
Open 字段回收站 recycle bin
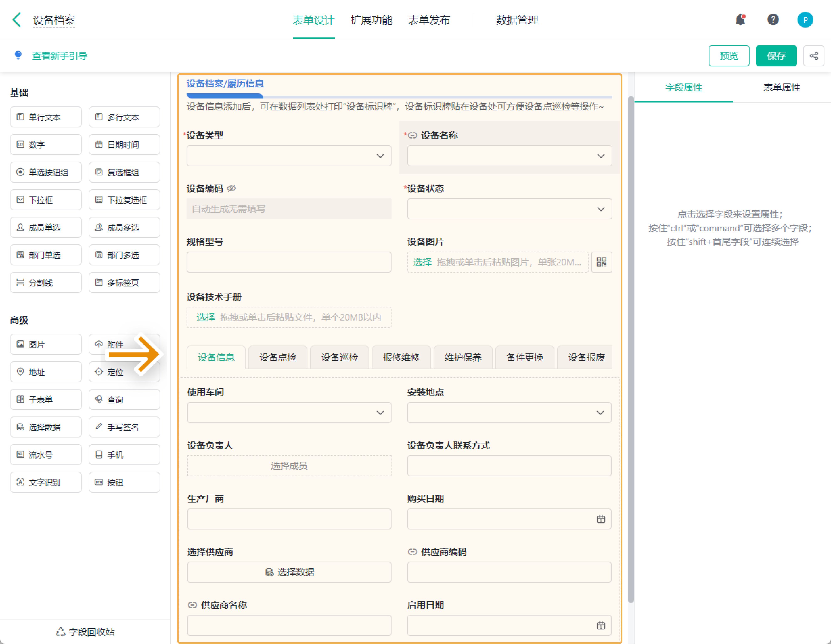point(85,632)
